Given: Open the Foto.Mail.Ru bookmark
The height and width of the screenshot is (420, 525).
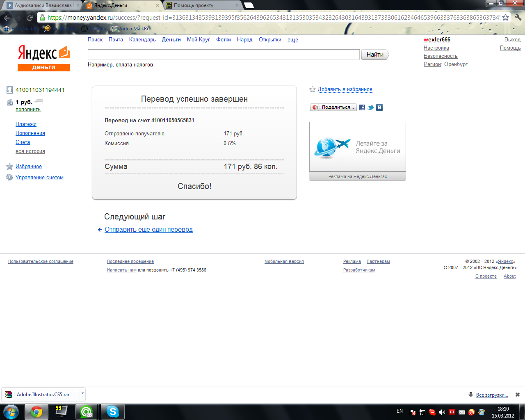Looking at the screenshot, I should [21, 29].
